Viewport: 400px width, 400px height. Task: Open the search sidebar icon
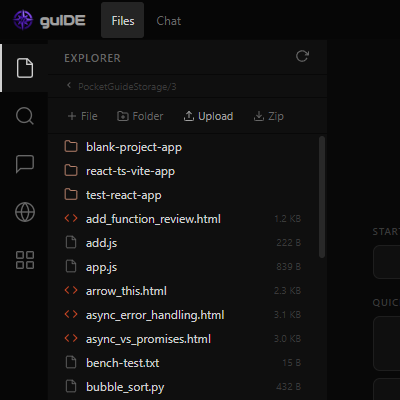click(25, 116)
